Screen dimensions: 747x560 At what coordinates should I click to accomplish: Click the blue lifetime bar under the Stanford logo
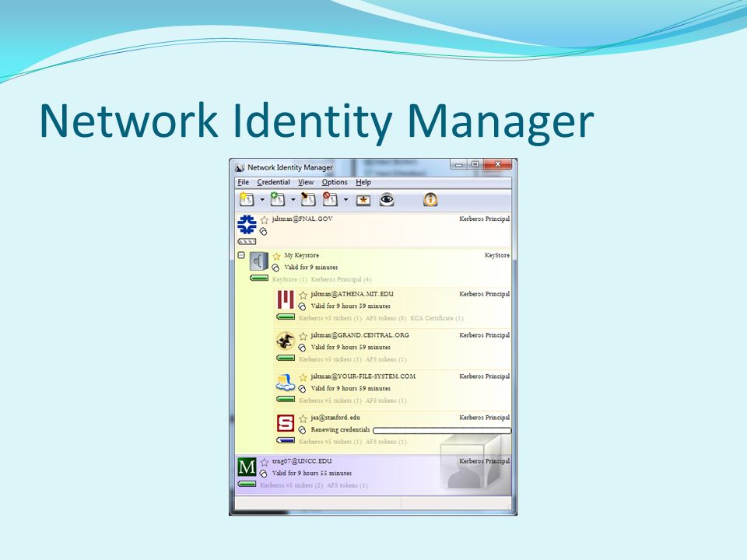pos(286,440)
